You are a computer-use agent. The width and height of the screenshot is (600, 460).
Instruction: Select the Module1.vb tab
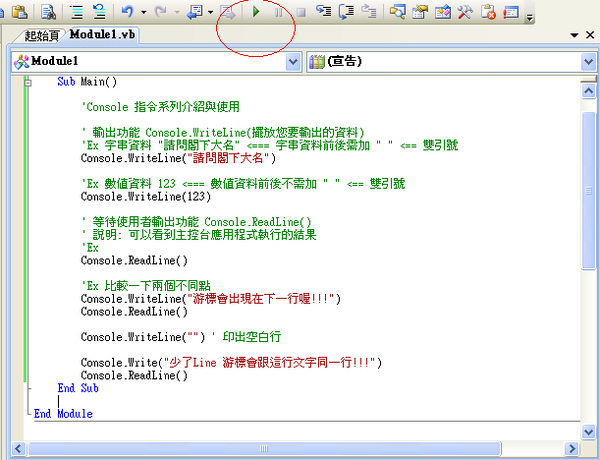[102, 34]
